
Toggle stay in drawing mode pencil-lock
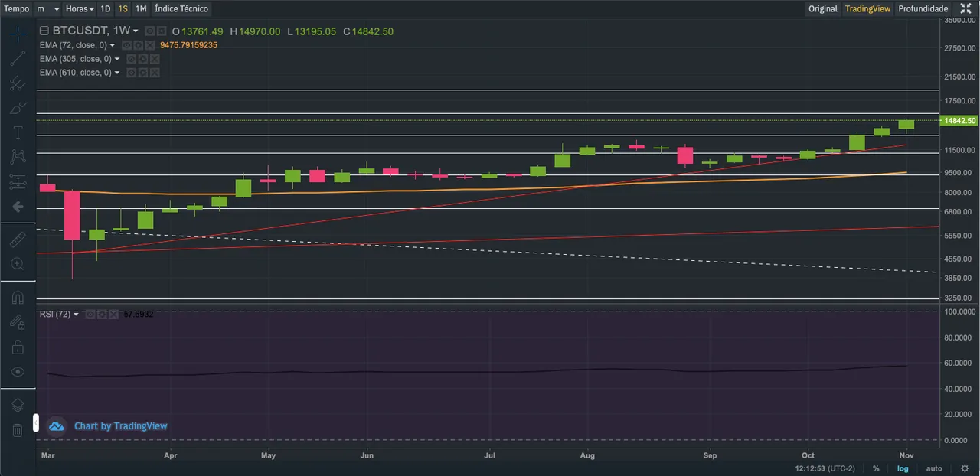pyautogui.click(x=18, y=322)
